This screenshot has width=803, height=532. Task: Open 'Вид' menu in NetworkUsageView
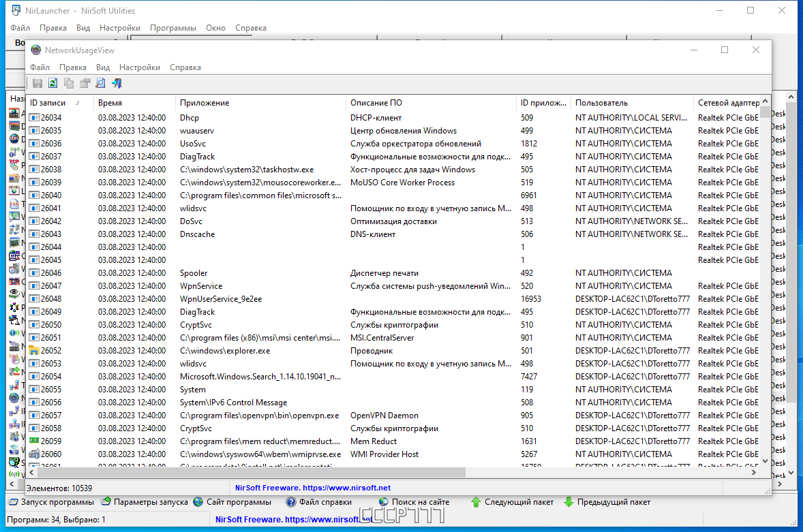pyautogui.click(x=103, y=67)
